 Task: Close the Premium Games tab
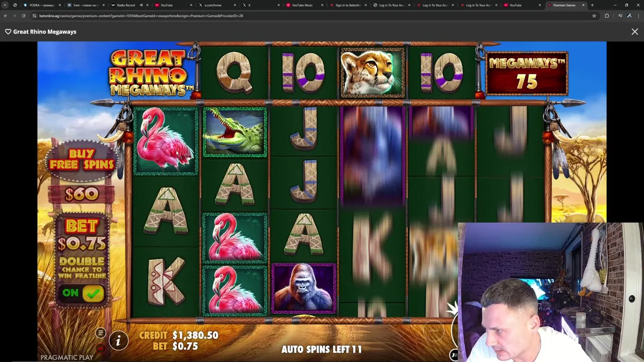pyautogui.click(x=583, y=5)
